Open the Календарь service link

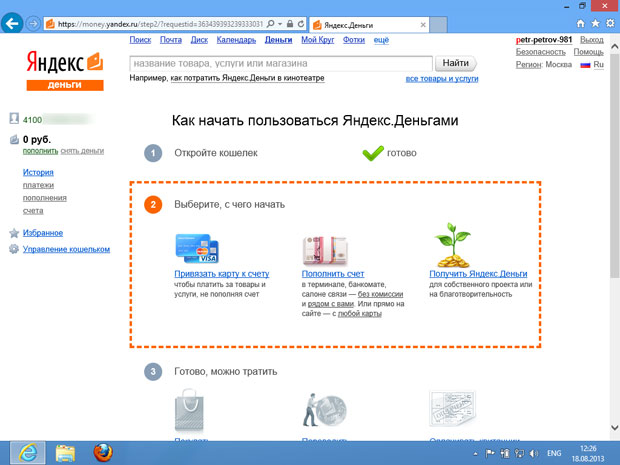(236, 40)
